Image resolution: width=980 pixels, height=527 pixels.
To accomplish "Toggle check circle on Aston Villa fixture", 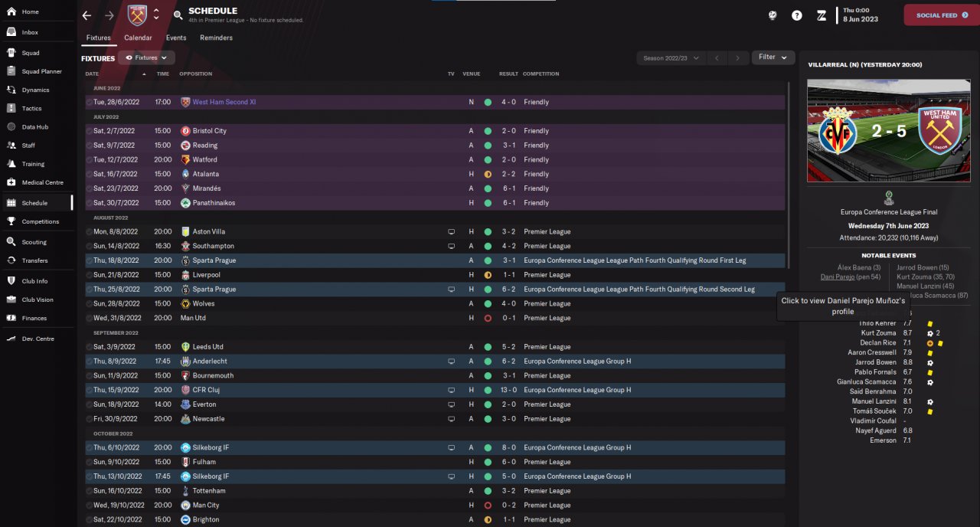I will (89, 231).
